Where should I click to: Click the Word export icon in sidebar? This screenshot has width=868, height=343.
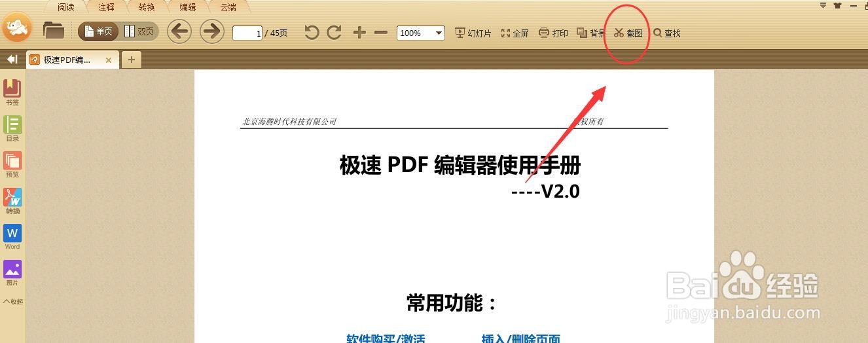click(x=12, y=237)
